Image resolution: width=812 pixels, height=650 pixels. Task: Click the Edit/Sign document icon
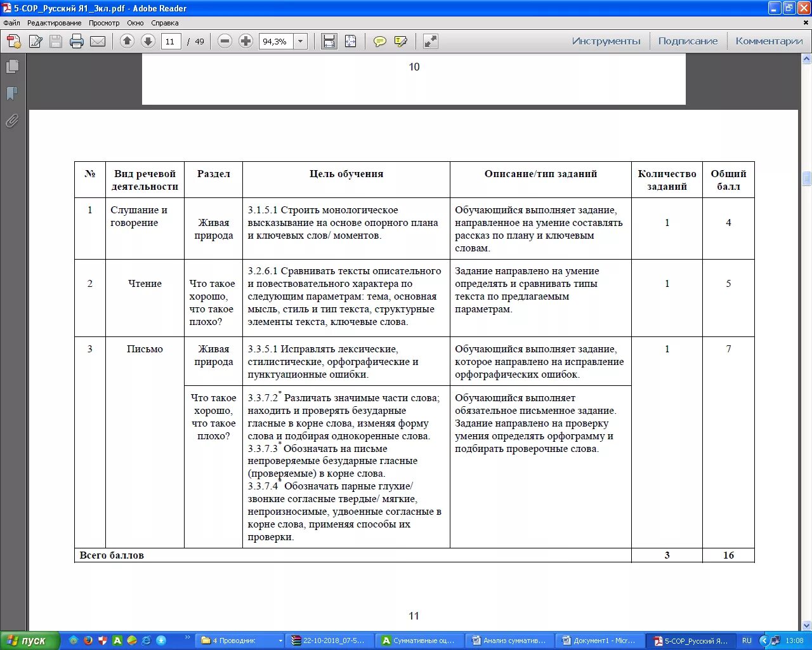36,42
